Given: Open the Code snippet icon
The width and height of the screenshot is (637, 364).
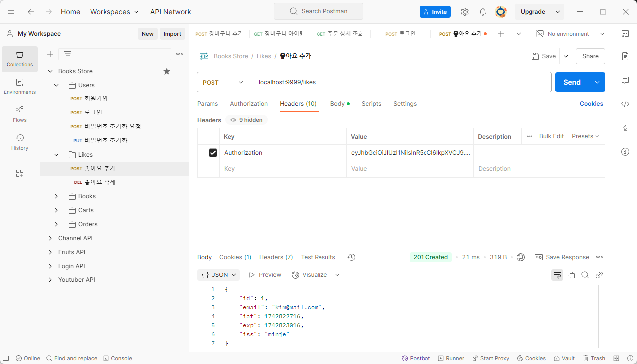Looking at the screenshot, I should pyautogui.click(x=625, y=104).
